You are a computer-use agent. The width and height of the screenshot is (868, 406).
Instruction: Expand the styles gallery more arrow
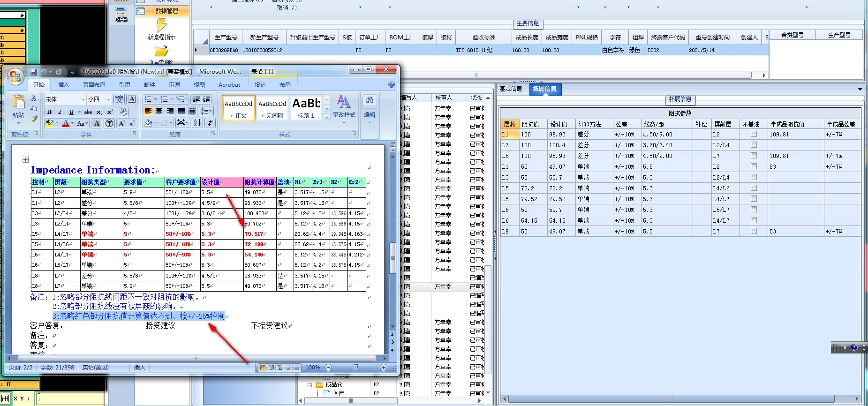[327, 117]
